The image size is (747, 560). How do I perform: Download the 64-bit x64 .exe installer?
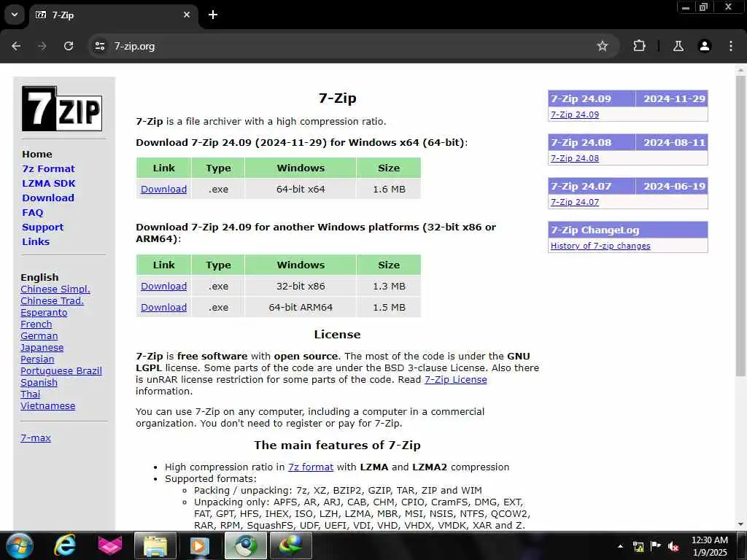(163, 189)
